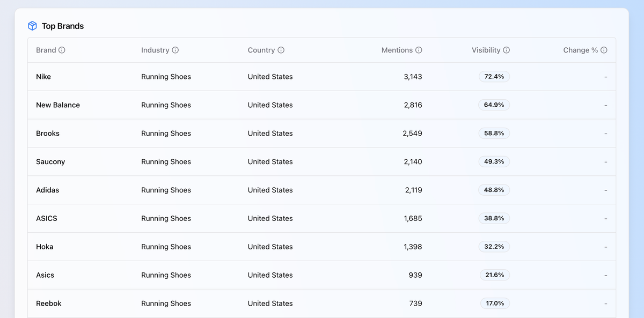The image size is (644, 318).
Task: Sort by the Industry column header
Action: click(x=155, y=50)
